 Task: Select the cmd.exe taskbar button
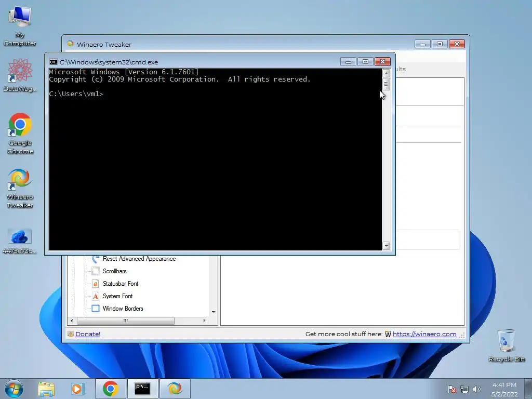tap(142, 389)
